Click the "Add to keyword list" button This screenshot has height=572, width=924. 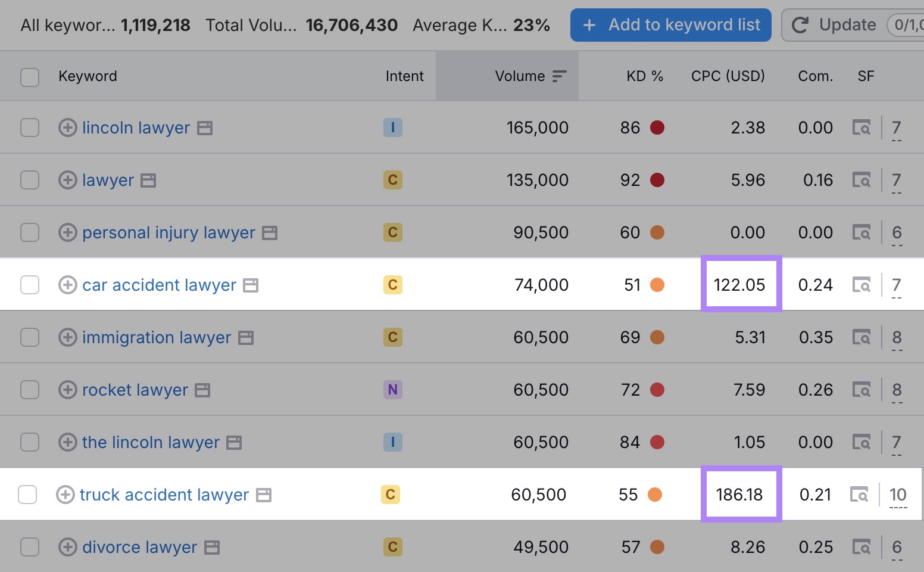[670, 24]
